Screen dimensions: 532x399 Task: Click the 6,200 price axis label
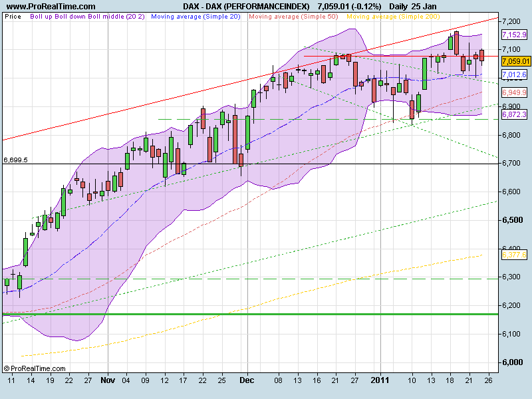tap(511, 305)
